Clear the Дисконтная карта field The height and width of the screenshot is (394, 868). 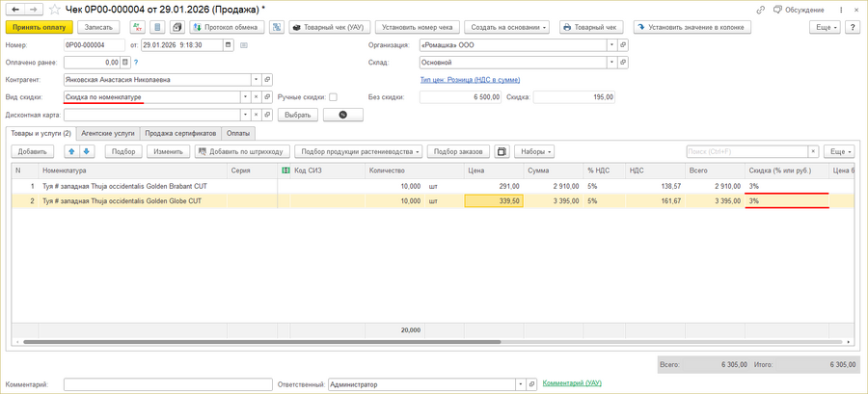(x=257, y=115)
